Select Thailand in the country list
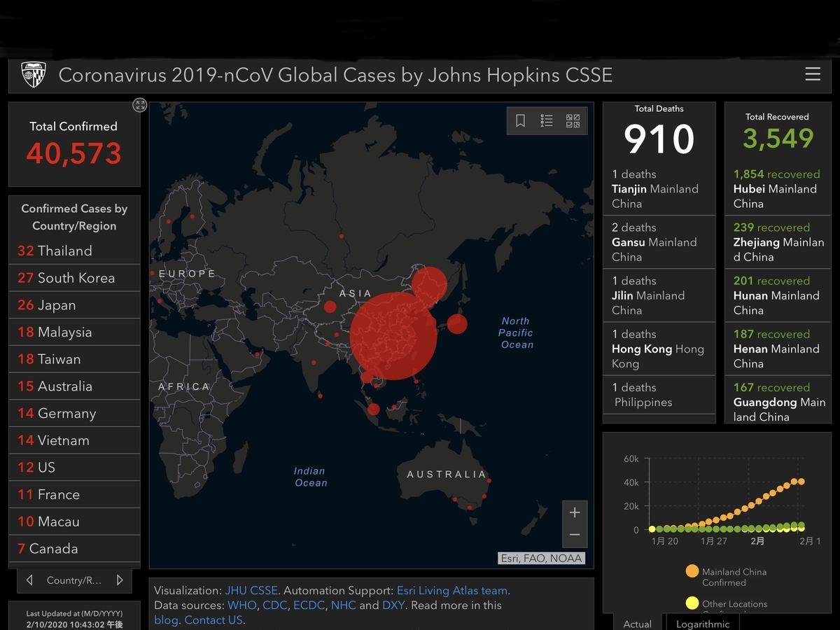Viewport: 840px width, 630px height. pyautogui.click(x=74, y=251)
